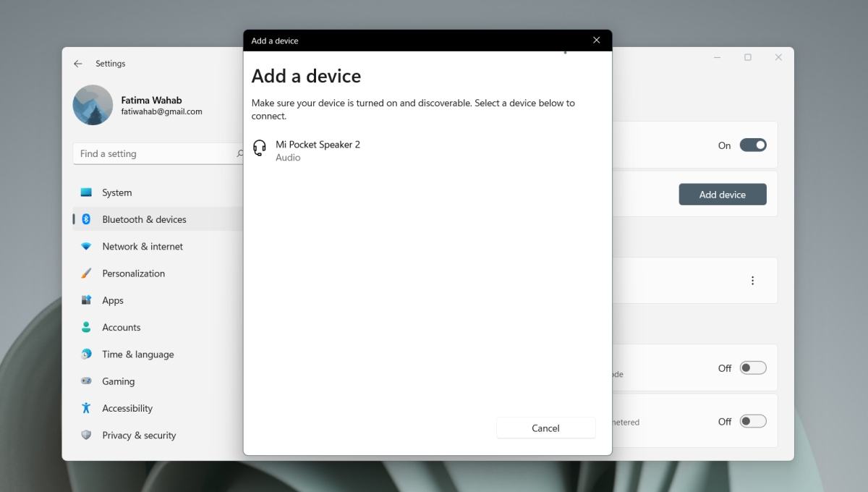Select the Mi Pocket Speaker 2 device
The image size is (868, 492).
[x=318, y=150]
